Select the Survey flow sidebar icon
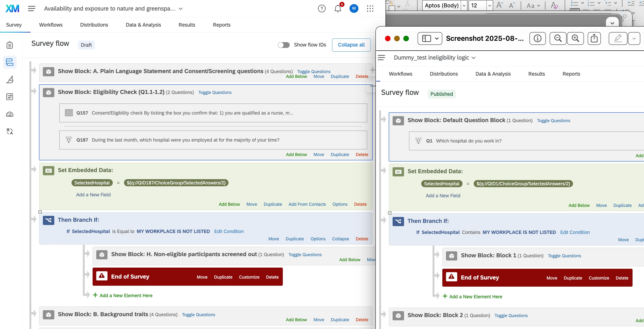 [10, 62]
